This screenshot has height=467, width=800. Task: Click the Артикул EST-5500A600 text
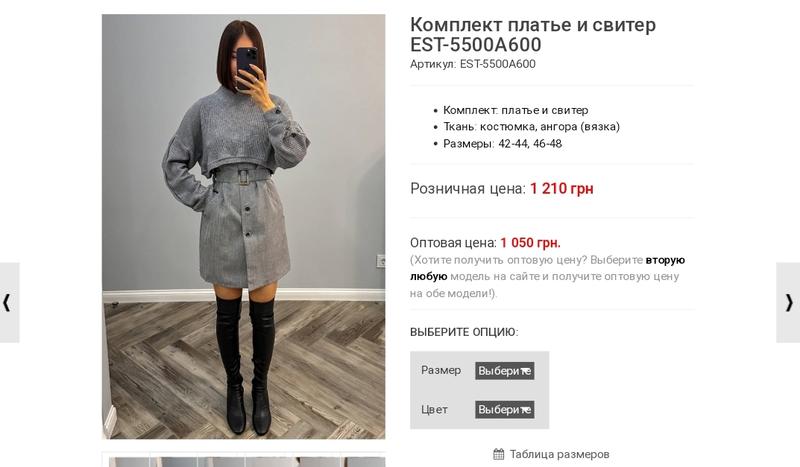tap(472, 64)
